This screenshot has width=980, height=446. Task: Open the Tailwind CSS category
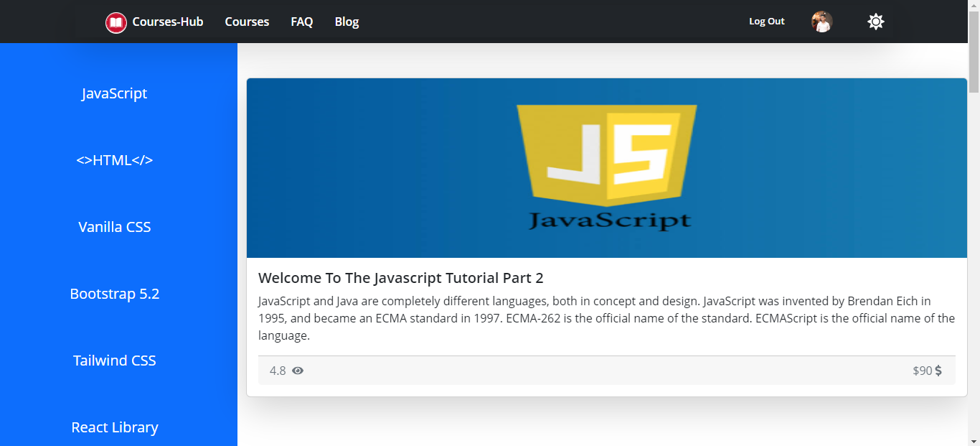click(x=115, y=361)
